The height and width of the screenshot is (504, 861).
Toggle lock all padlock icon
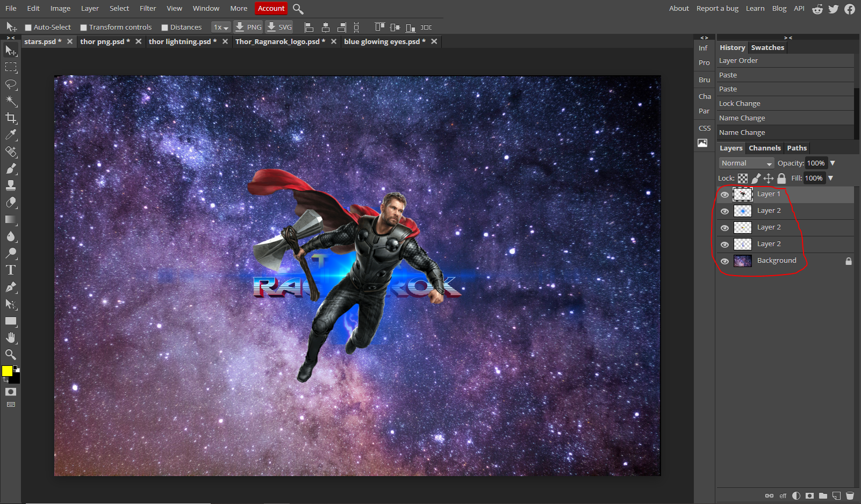pyautogui.click(x=781, y=178)
